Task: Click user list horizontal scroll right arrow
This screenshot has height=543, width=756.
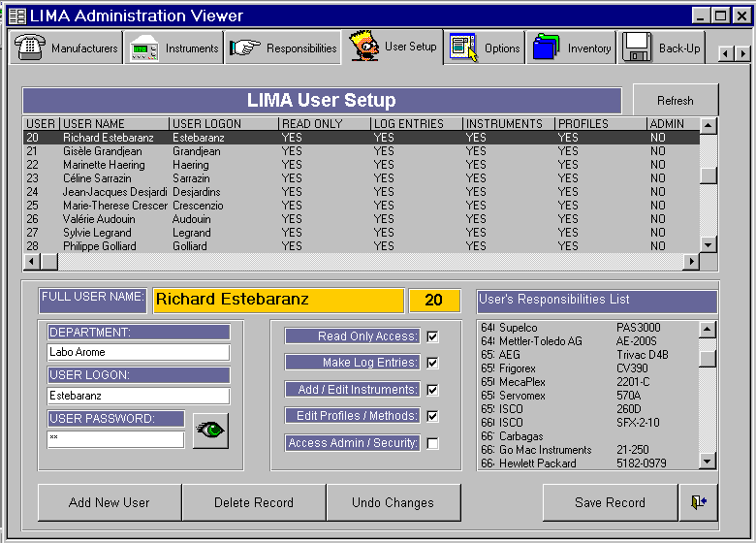Action: pyautogui.click(x=691, y=262)
